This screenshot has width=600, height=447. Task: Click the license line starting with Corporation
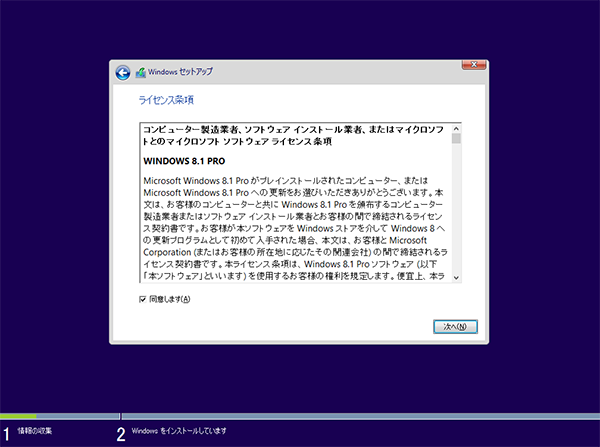(x=295, y=252)
